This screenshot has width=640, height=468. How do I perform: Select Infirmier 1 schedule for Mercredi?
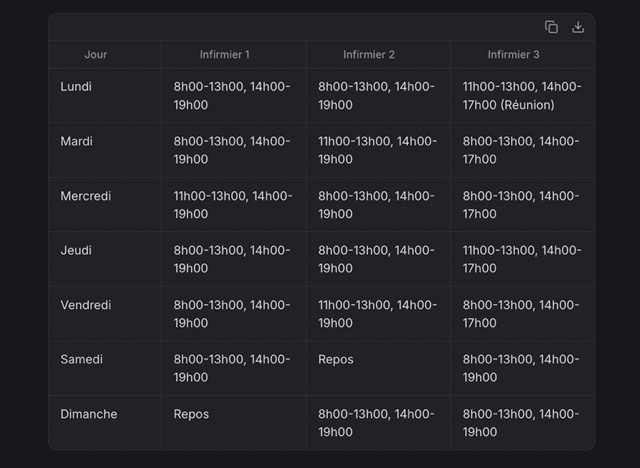point(232,205)
